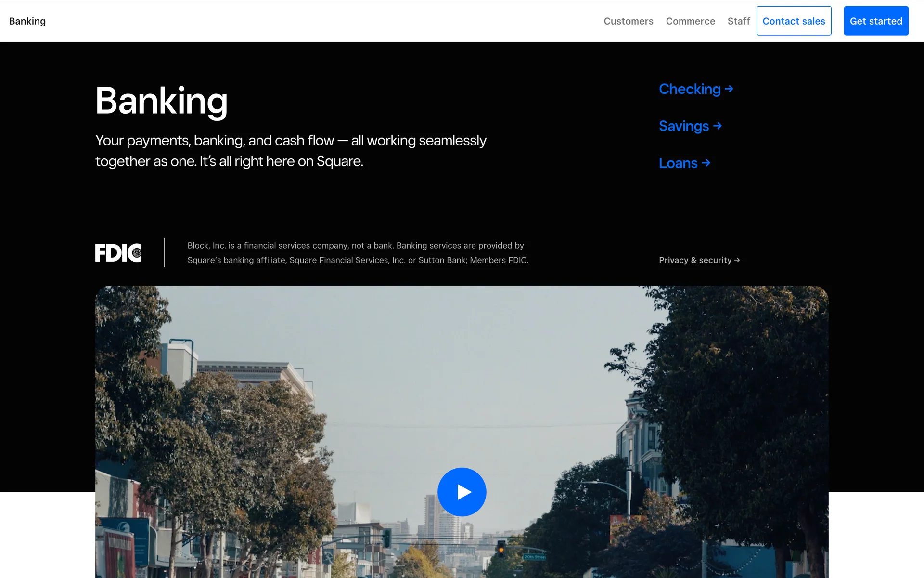Open the Commerce menu

pos(690,21)
